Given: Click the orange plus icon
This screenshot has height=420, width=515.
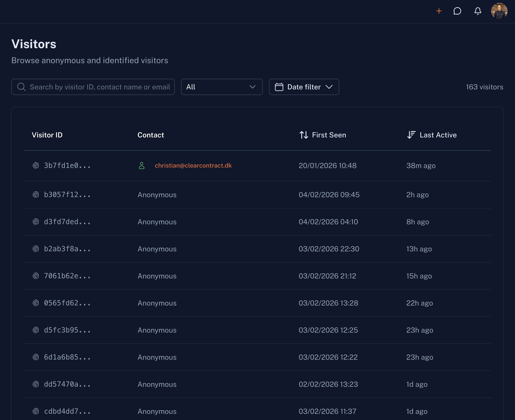Looking at the screenshot, I should (439, 11).
